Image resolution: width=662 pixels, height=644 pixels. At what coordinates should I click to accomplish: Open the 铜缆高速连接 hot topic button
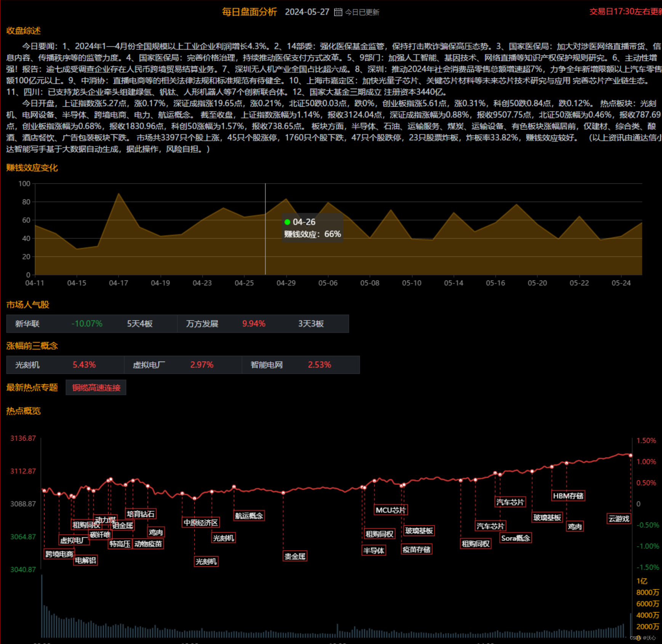tap(96, 387)
